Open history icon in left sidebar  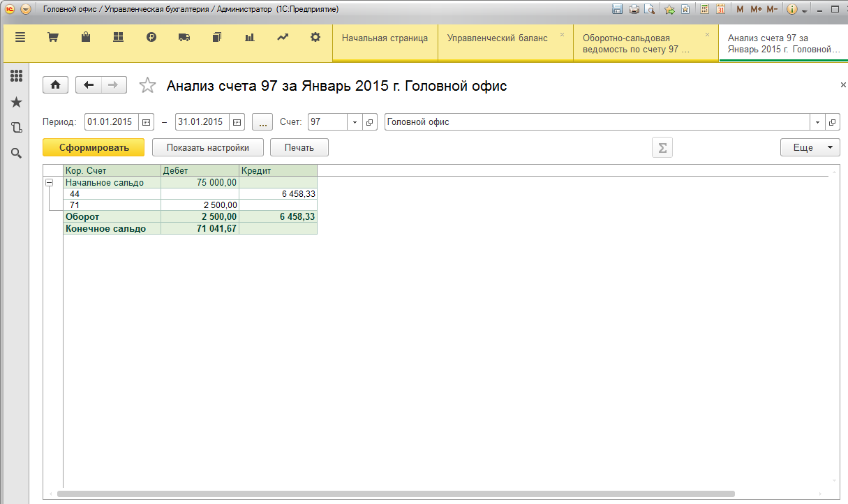(16, 128)
